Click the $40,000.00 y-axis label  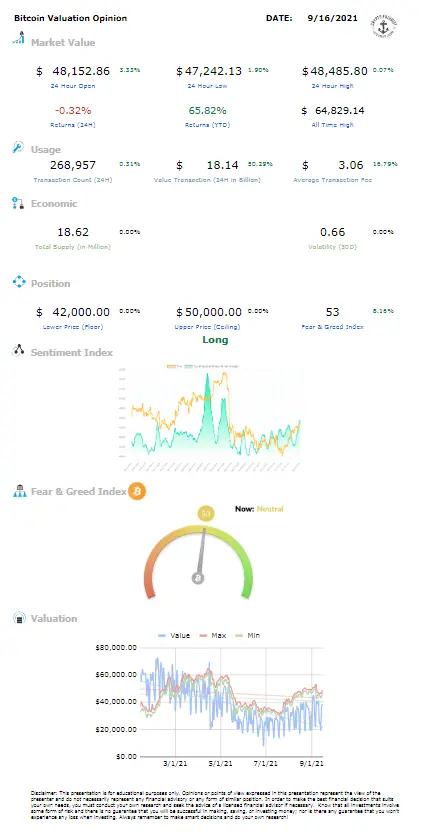[117, 702]
